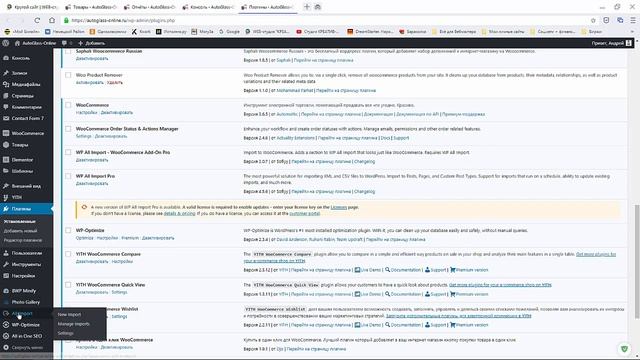Open the customer portal link
Screen dimensions: 640x360
[304, 213]
